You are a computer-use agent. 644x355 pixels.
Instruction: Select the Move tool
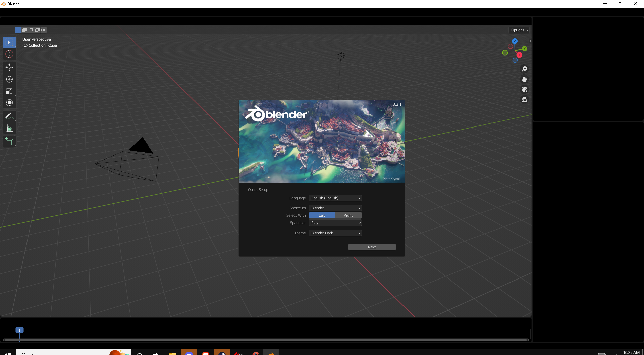click(9, 67)
